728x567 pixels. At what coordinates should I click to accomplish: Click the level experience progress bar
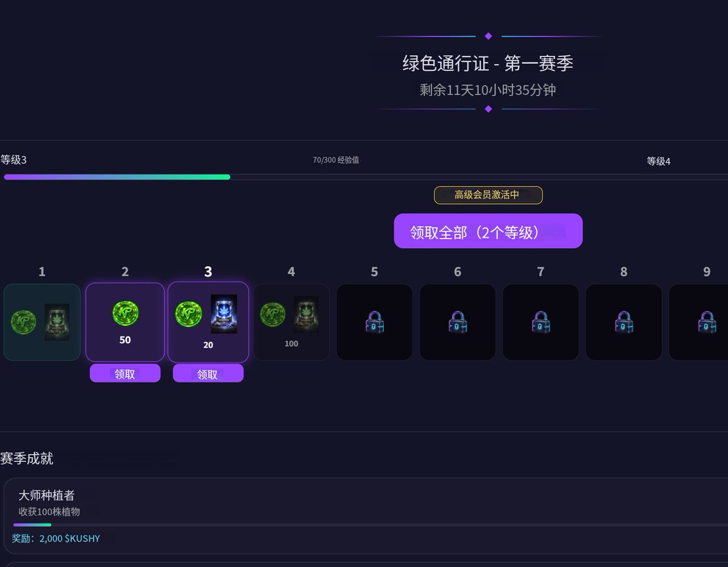pyautogui.click(x=366, y=177)
